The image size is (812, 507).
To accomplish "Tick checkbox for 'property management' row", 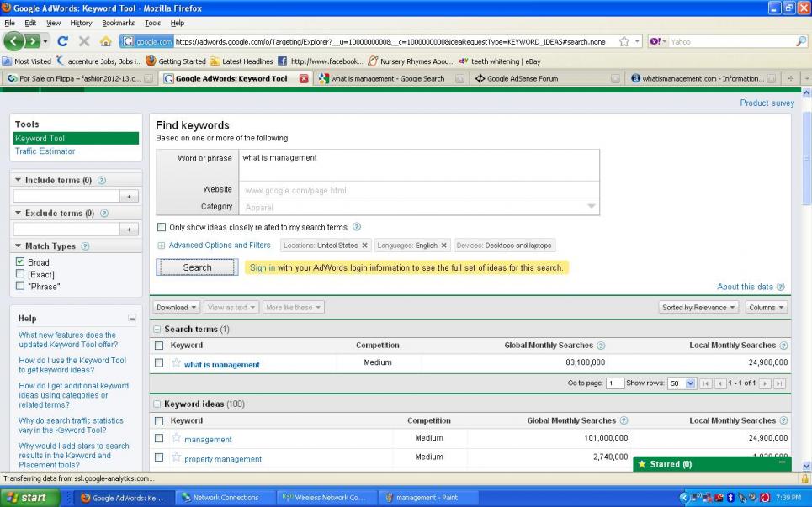I will (159, 457).
